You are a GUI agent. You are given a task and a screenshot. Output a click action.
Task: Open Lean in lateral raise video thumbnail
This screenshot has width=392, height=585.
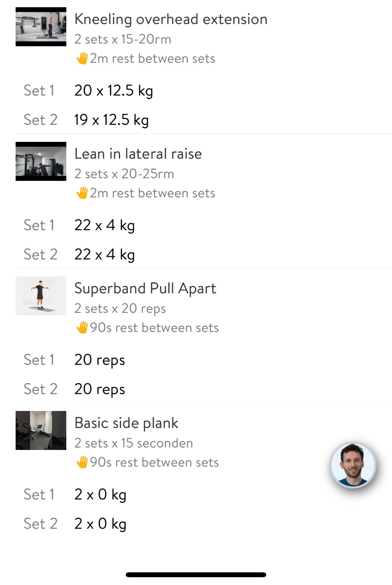tap(41, 161)
